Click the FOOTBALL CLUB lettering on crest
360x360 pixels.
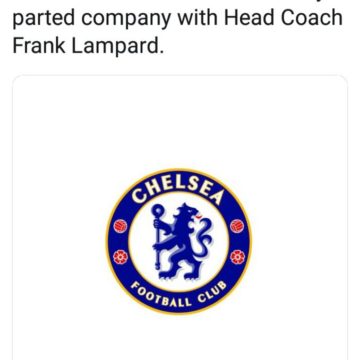click(178, 295)
